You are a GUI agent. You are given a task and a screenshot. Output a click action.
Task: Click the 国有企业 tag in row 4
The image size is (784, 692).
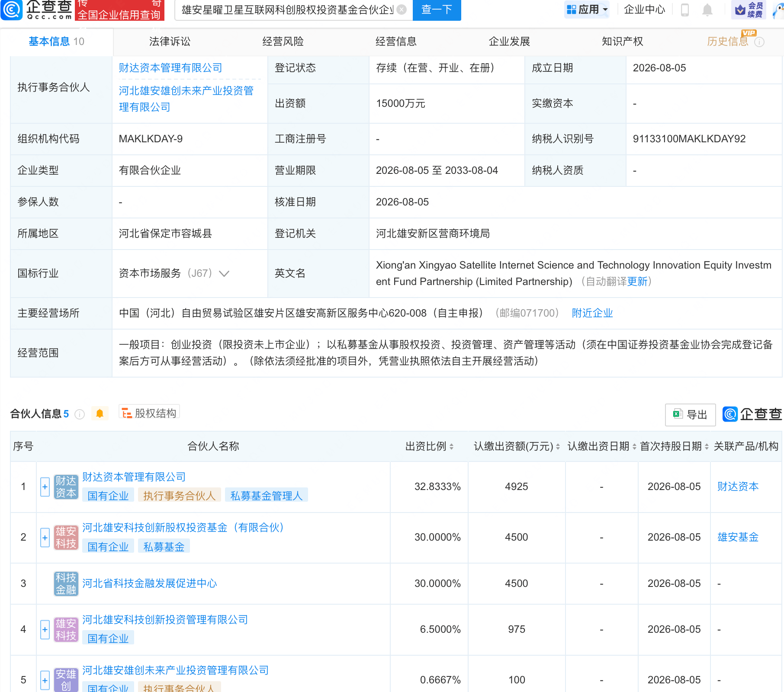[x=108, y=638]
